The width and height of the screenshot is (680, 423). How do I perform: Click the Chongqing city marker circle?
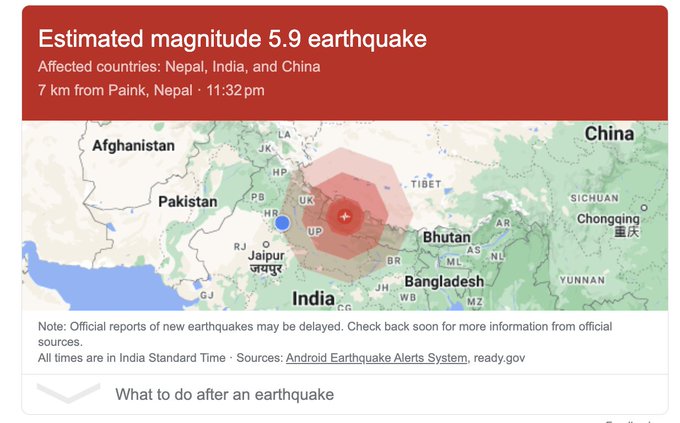pos(644,208)
